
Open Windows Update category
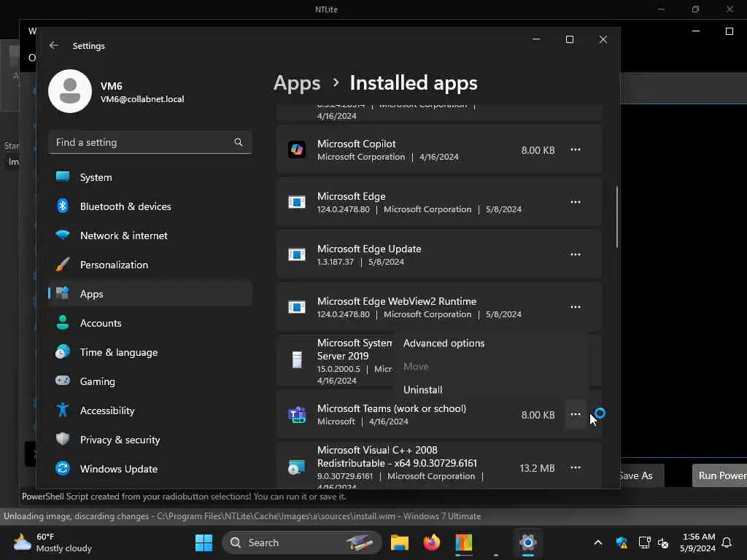point(150,469)
